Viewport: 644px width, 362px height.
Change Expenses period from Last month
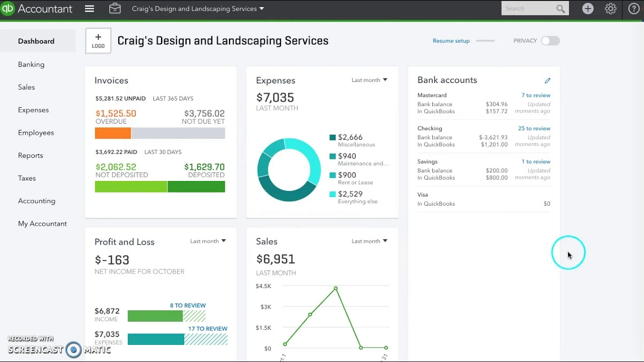coord(369,80)
